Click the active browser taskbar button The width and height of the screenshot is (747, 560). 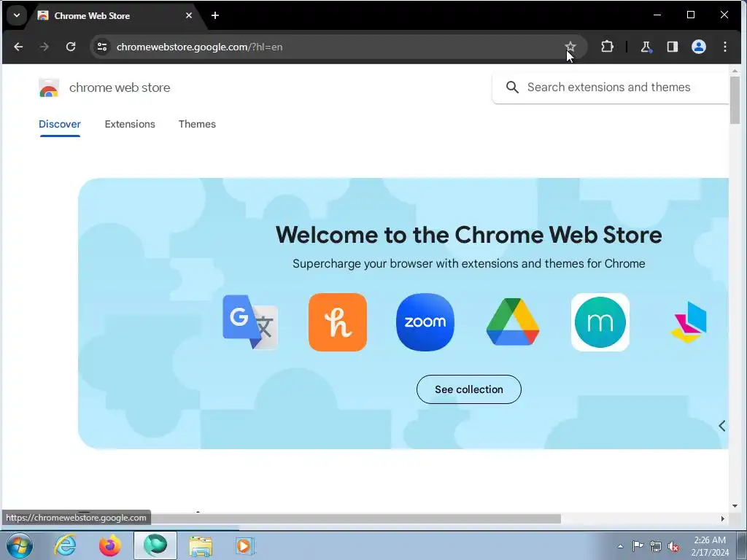pyautogui.click(x=155, y=545)
